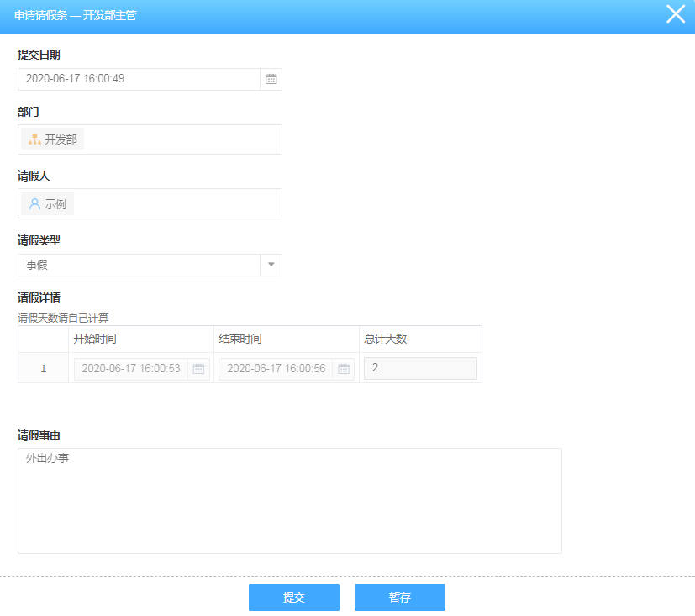Click the 请假事由 label
Image resolution: width=695 pixels, height=616 pixels.
(x=39, y=435)
